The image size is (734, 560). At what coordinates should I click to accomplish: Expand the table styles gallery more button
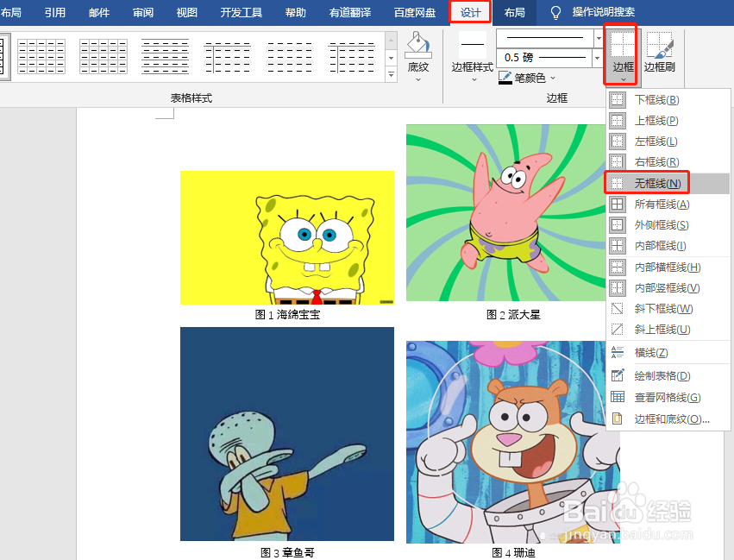click(x=392, y=74)
